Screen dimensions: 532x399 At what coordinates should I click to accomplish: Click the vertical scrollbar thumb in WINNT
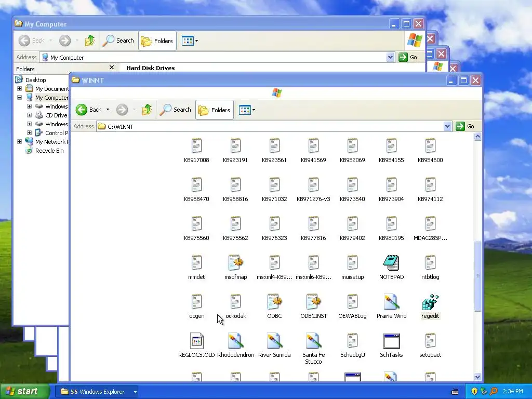point(478,276)
